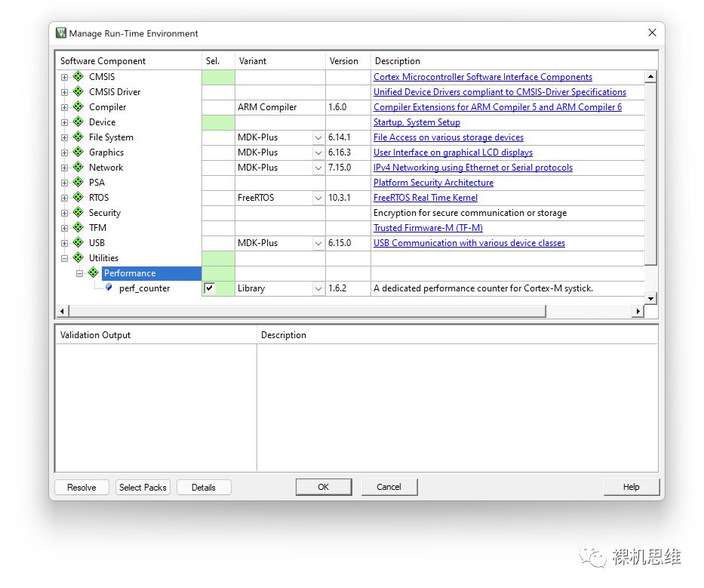Collapse the Utilities tree node
The width and height of the screenshot is (704, 588).
click(x=65, y=258)
